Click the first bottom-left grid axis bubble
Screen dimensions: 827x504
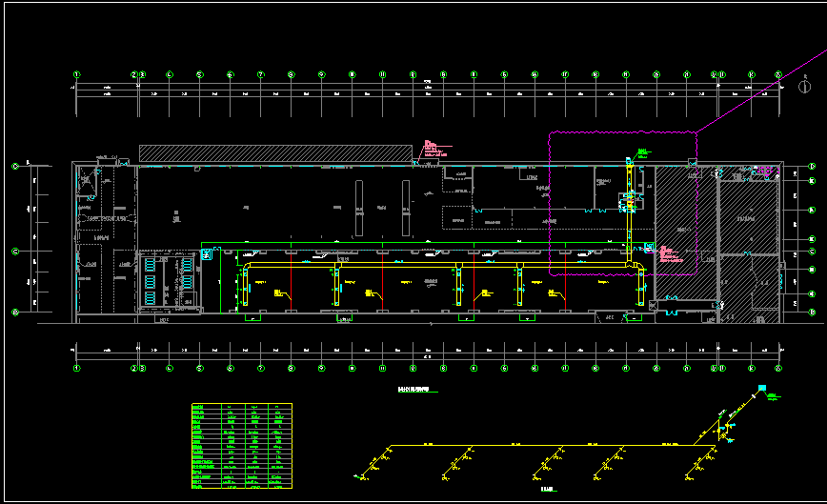pyautogui.click(x=78, y=368)
